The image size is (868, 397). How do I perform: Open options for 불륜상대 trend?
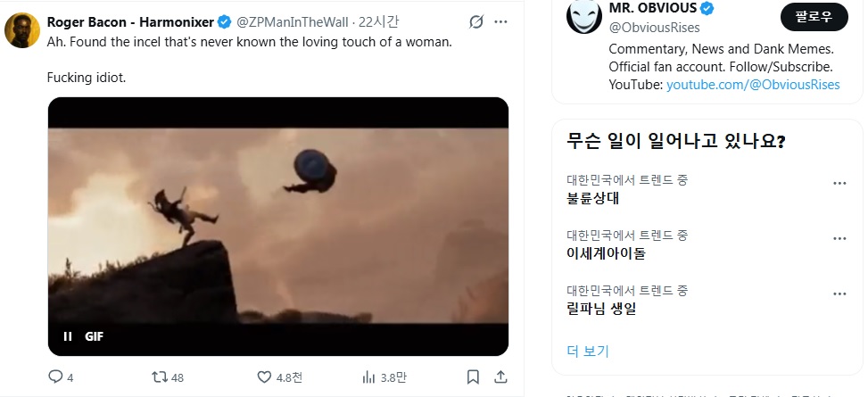pos(839,183)
